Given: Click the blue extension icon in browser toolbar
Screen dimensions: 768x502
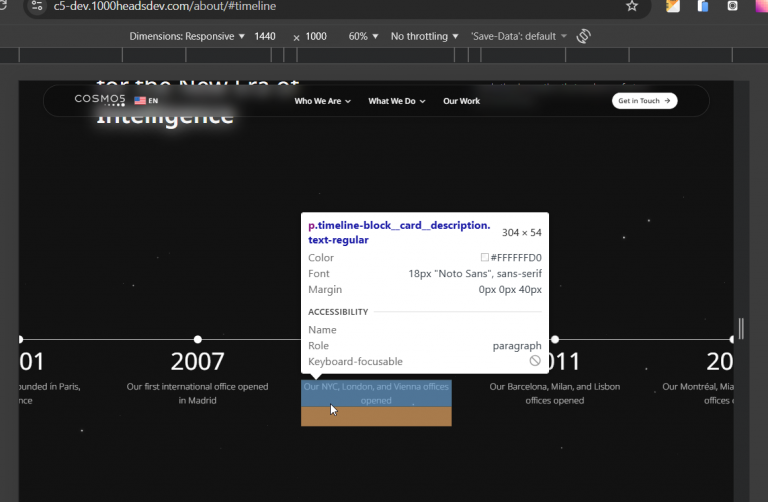Looking at the screenshot, I should 703,6.
